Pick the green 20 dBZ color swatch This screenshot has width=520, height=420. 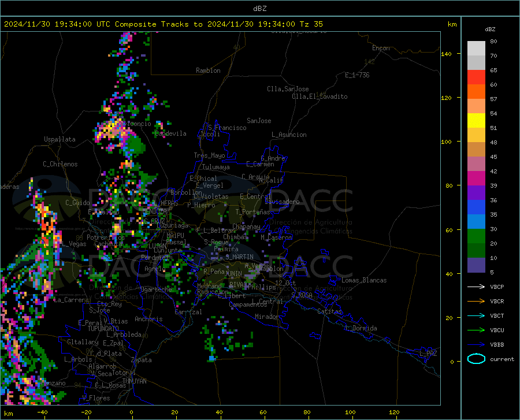(476, 236)
